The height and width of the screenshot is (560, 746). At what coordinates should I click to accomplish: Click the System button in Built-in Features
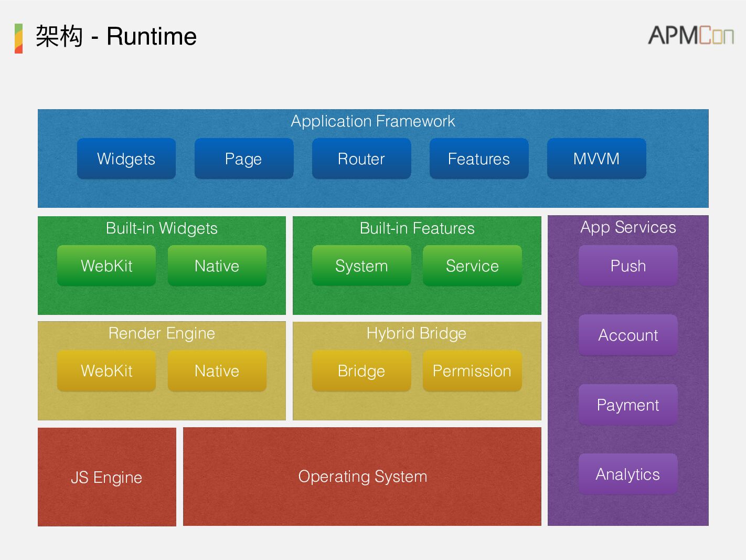coord(361,266)
